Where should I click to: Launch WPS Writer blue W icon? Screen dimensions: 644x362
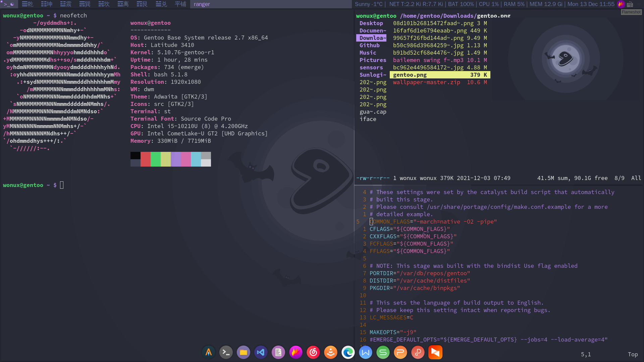(366, 352)
